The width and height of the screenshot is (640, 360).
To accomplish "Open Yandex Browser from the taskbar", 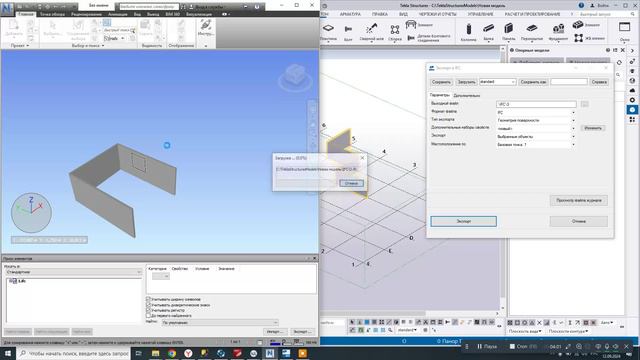I will point(188,353).
